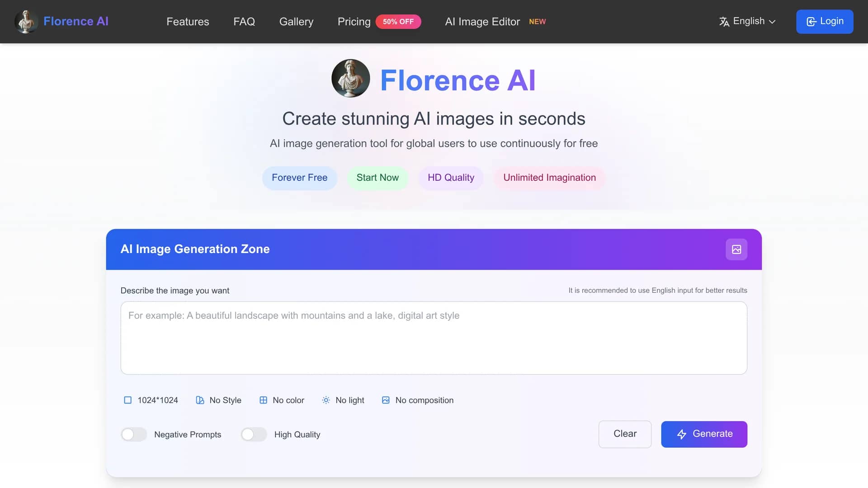Open the No light selector
Image resolution: width=868 pixels, height=488 pixels.
click(x=343, y=400)
